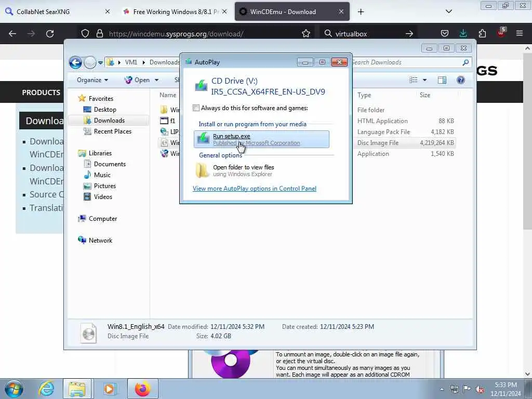Viewport: 532px width, 399px height.
Task: Open Firefox extensions icon
Action: click(x=482, y=33)
